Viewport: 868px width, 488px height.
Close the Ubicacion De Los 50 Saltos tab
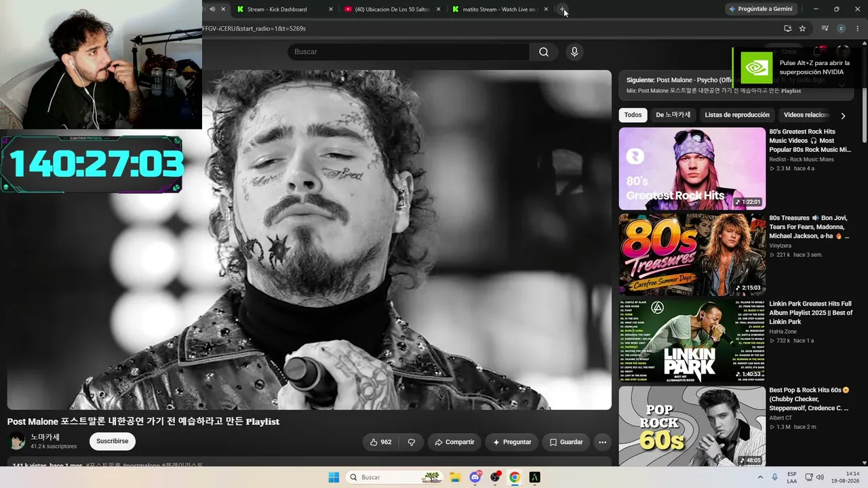coord(439,9)
